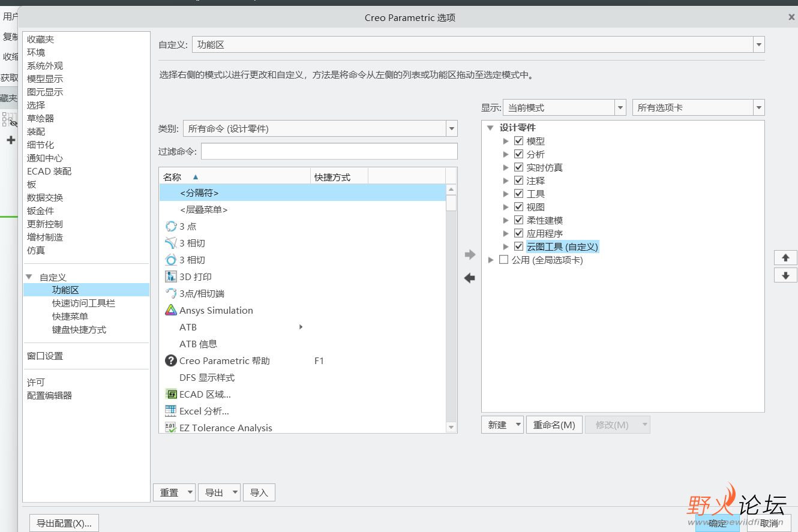This screenshot has width=798, height=532.
Task: Select the ECAD 区域 icon
Action: coord(170,394)
